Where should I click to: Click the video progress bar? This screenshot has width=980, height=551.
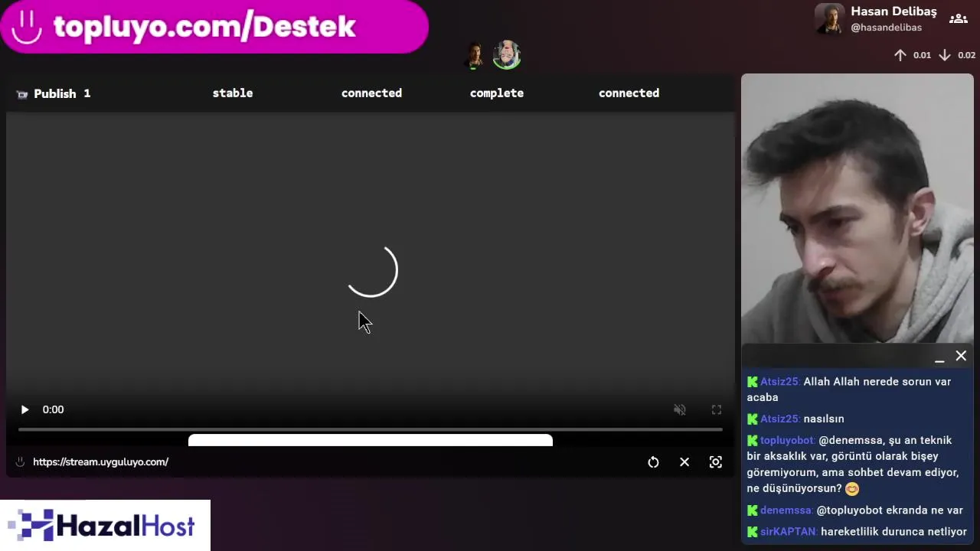[x=371, y=429]
